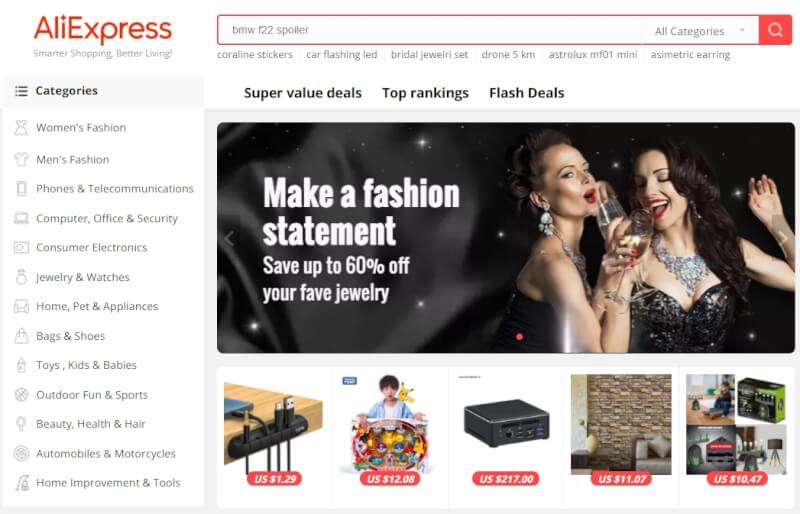
Task: Expand the All Categories dropdown
Action: [x=700, y=31]
